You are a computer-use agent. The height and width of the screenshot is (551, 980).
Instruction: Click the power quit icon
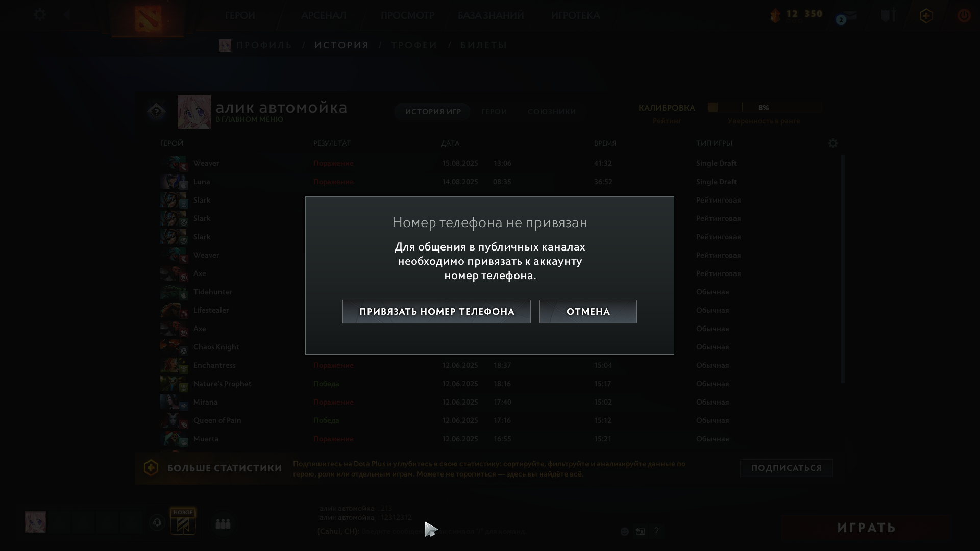click(x=964, y=15)
